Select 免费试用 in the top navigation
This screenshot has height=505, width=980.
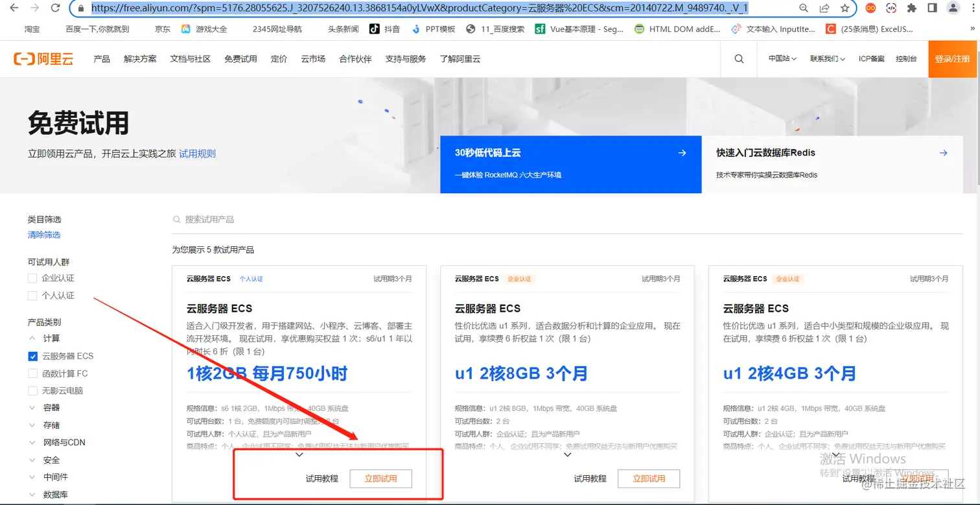coord(240,59)
